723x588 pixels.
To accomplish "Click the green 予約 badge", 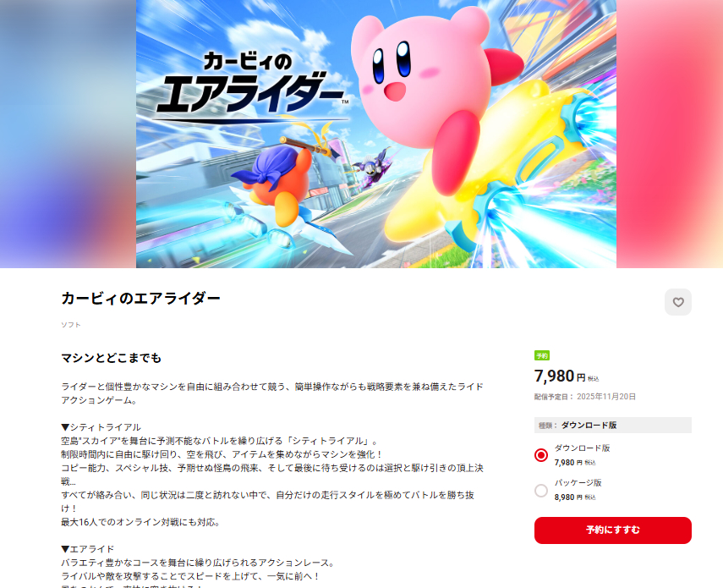I will click(542, 355).
